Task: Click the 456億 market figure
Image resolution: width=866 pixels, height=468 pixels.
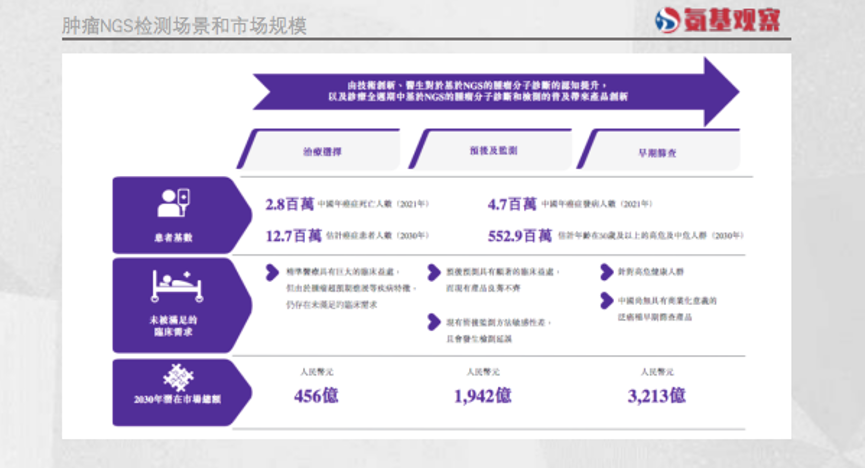Action: tap(316, 397)
